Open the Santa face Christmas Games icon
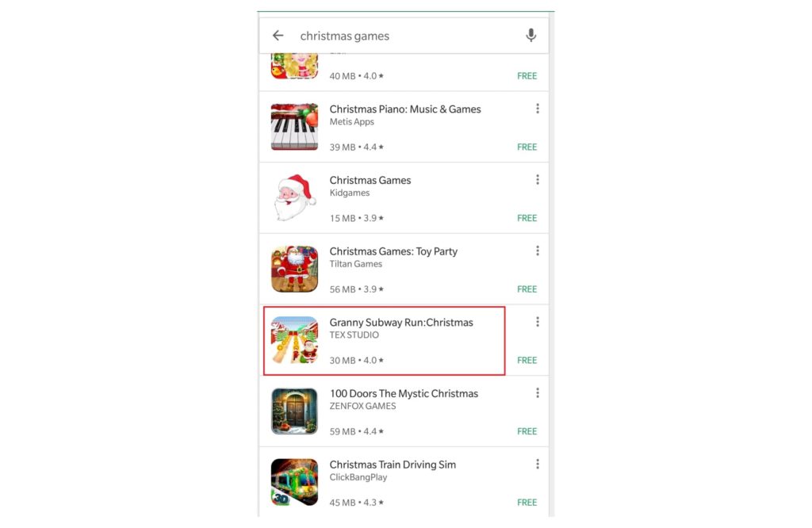The height and width of the screenshot is (528, 812). click(294, 197)
